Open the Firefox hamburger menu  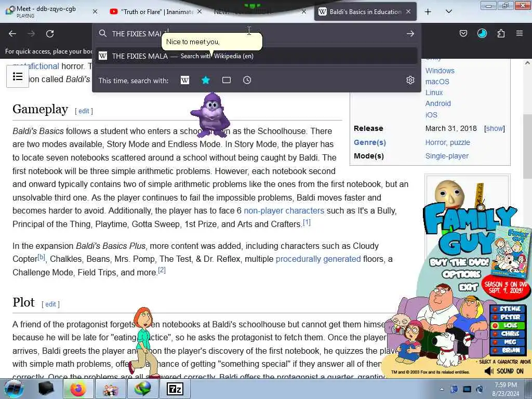pos(520,33)
